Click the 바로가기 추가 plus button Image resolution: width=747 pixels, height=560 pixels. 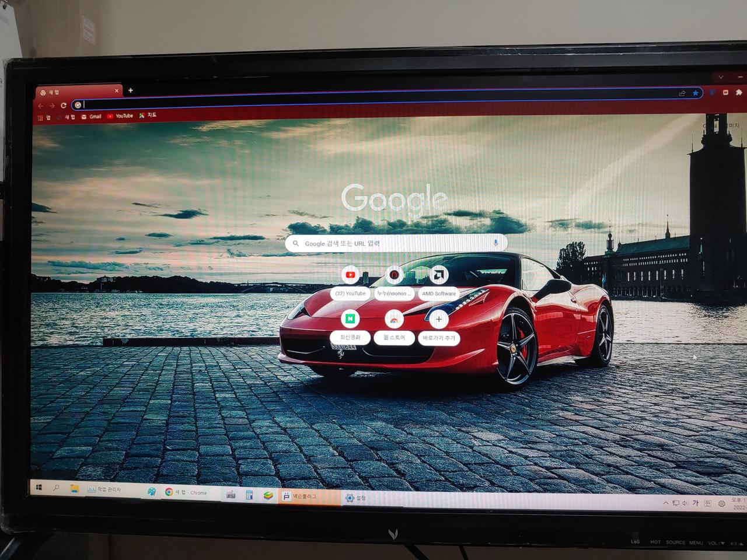point(439,320)
